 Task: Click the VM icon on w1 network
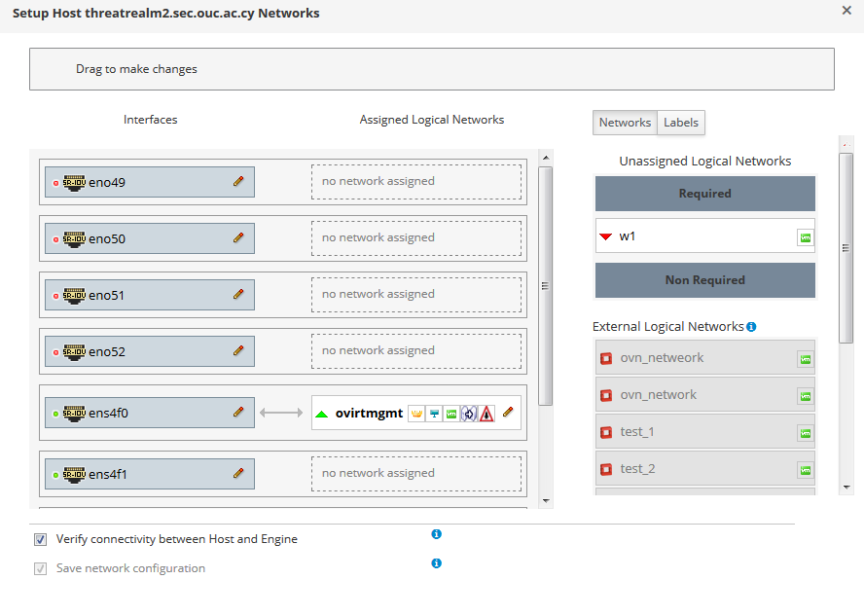(805, 236)
